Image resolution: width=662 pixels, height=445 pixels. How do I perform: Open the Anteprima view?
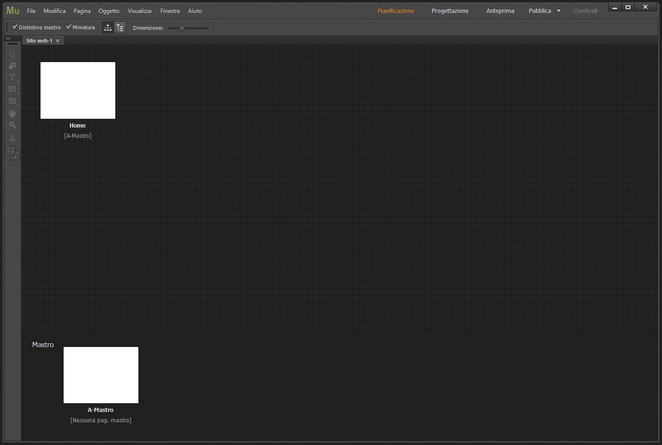click(500, 11)
